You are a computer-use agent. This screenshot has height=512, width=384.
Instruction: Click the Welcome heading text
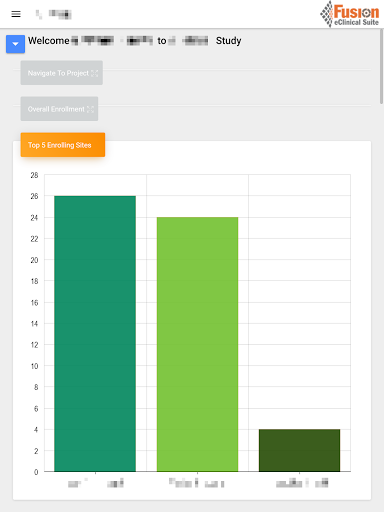[135, 41]
